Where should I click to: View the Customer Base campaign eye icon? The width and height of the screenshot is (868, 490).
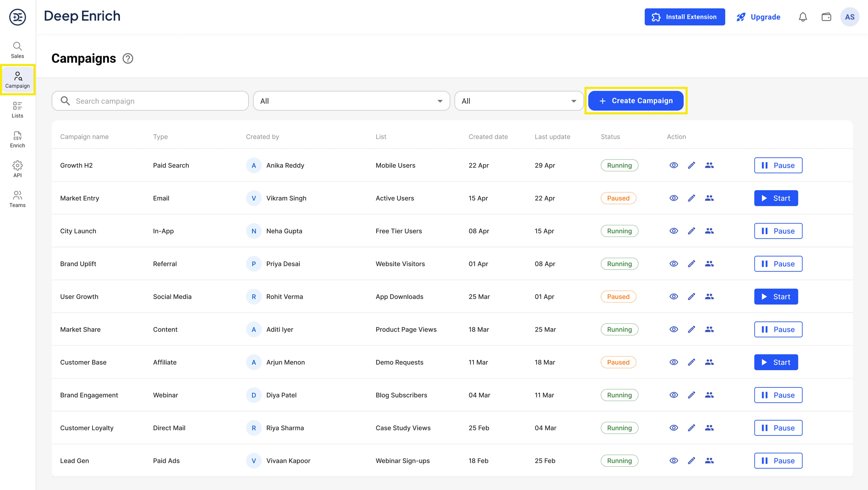(674, 362)
